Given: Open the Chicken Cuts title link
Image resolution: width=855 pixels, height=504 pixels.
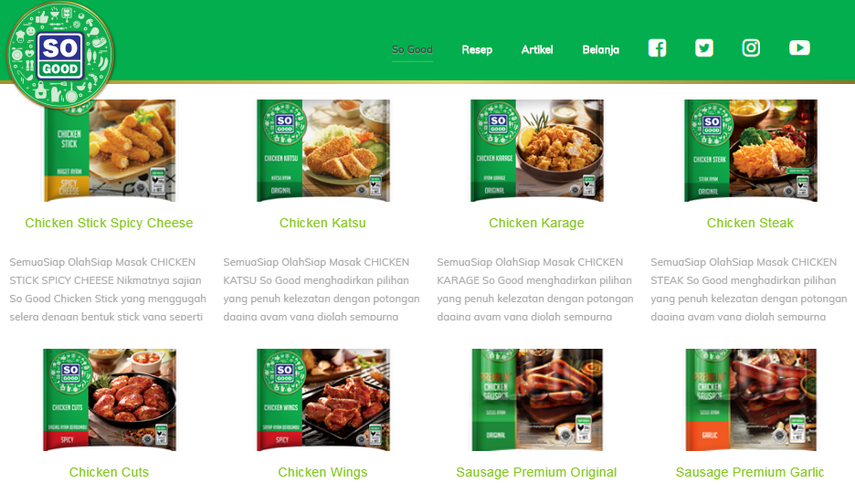Looking at the screenshot, I should click(109, 472).
